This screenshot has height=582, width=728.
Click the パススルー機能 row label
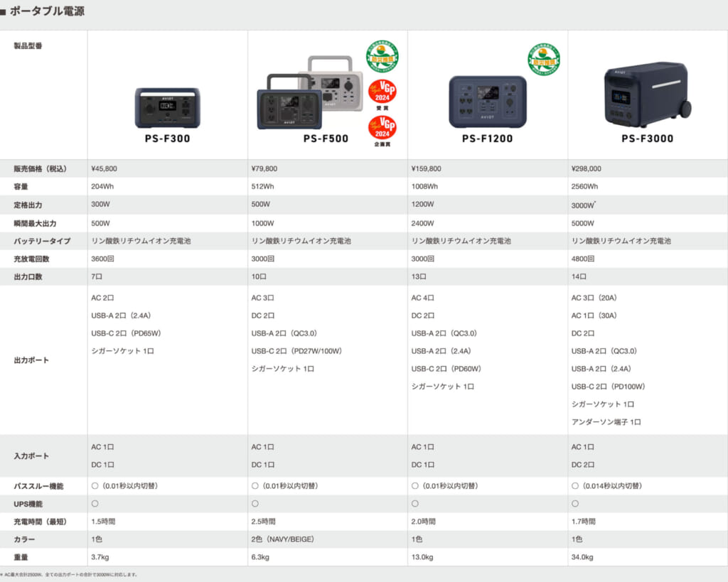pyautogui.click(x=38, y=486)
